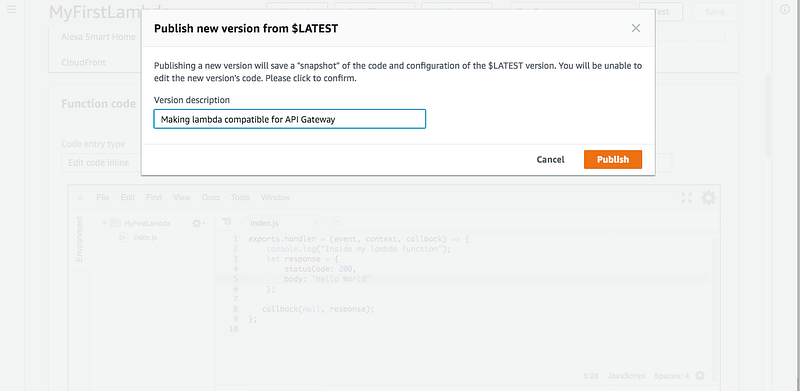
Task: Click the info icon at top right
Action: (785, 9)
